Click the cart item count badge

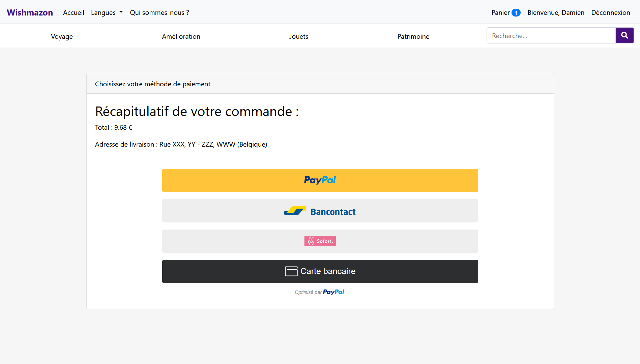click(x=516, y=13)
